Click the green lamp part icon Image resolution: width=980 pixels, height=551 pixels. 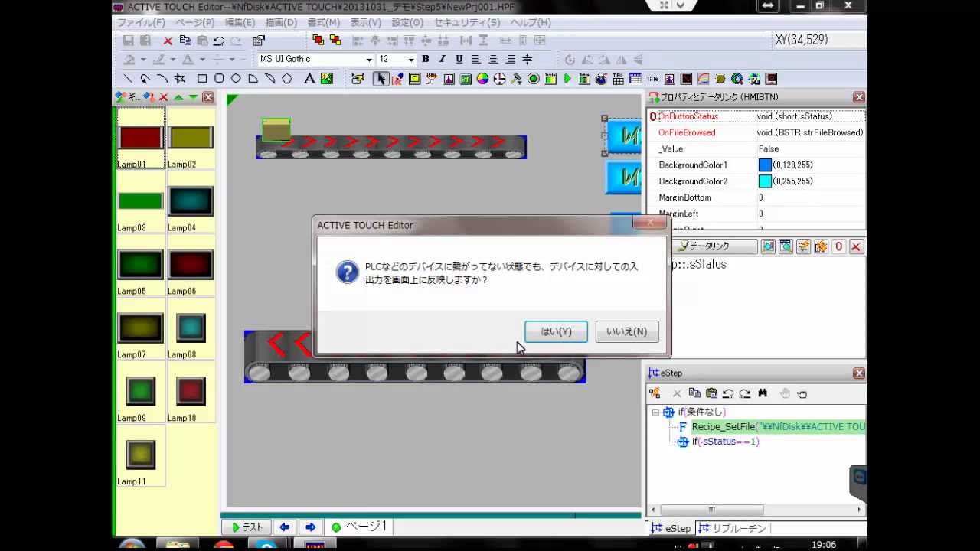tap(534, 79)
